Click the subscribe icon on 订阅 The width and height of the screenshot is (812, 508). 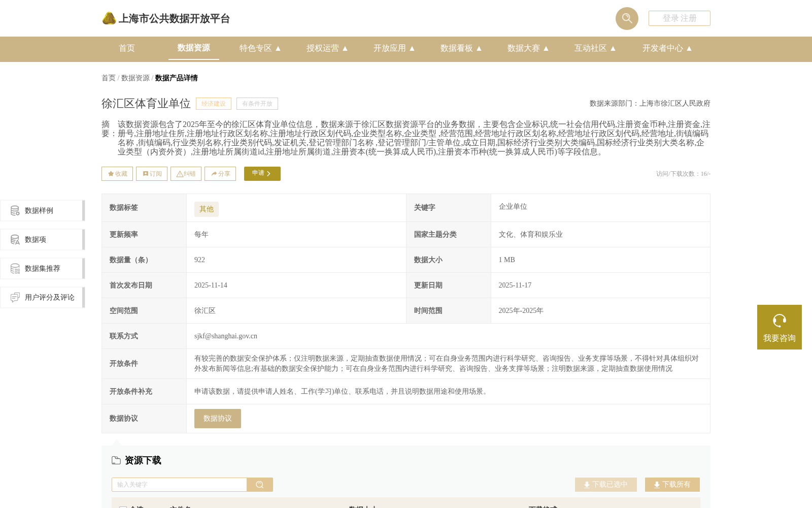[x=146, y=174]
